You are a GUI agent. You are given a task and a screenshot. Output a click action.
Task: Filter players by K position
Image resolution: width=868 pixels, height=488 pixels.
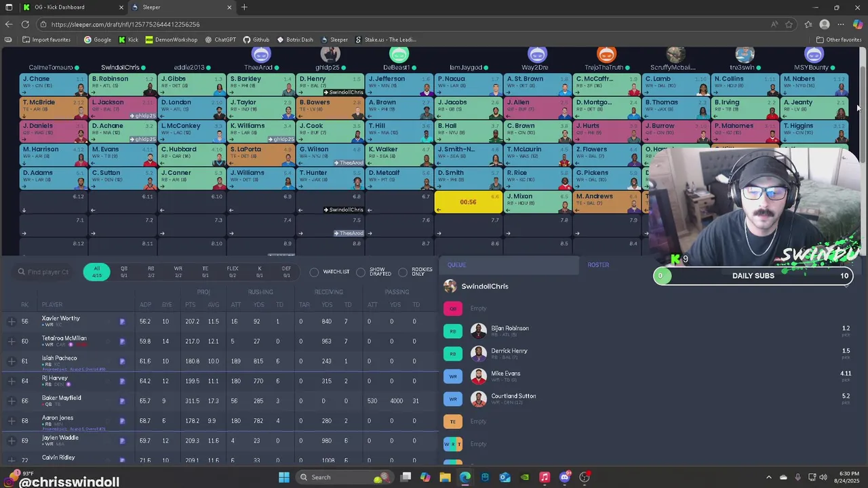click(259, 272)
